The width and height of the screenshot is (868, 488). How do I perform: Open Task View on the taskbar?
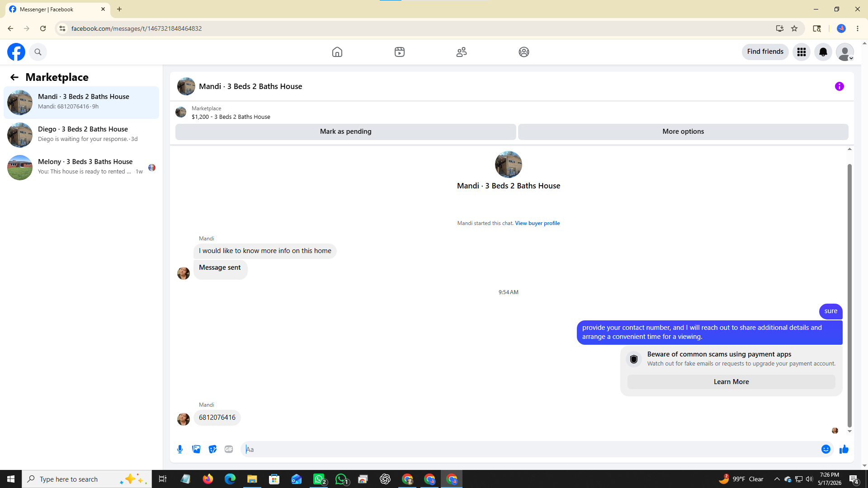(163, 479)
